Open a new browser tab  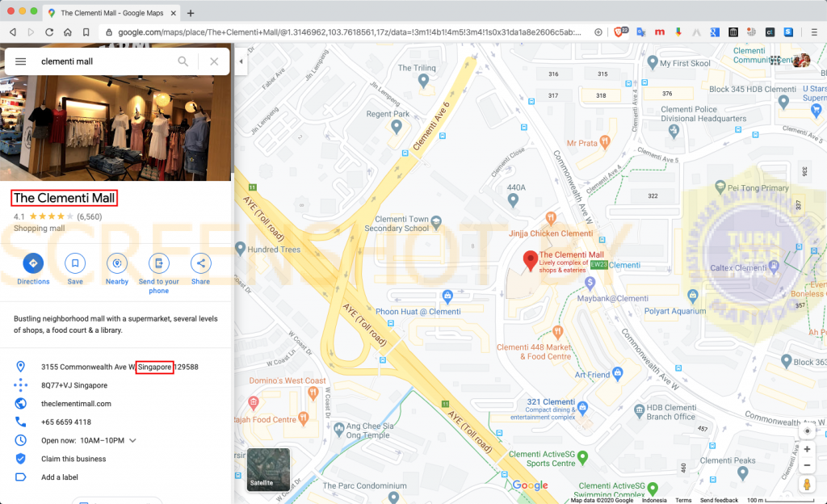[191, 13]
